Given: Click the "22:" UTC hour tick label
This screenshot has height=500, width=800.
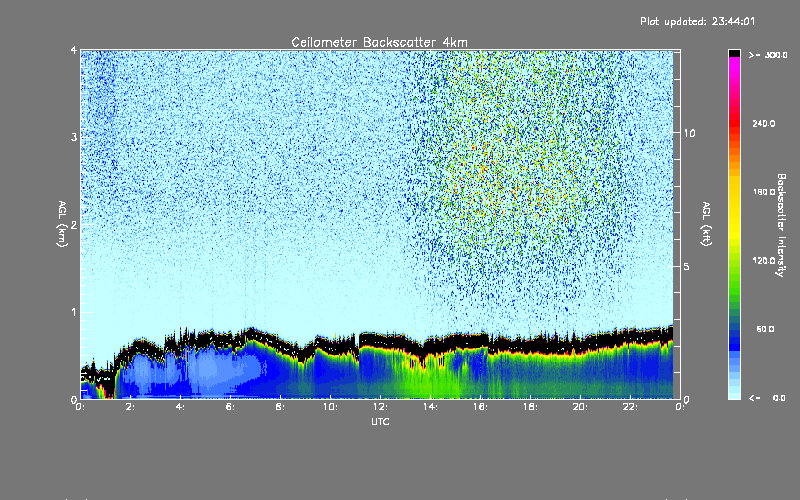Looking at the screenshot, I should [x=630, y=407].
